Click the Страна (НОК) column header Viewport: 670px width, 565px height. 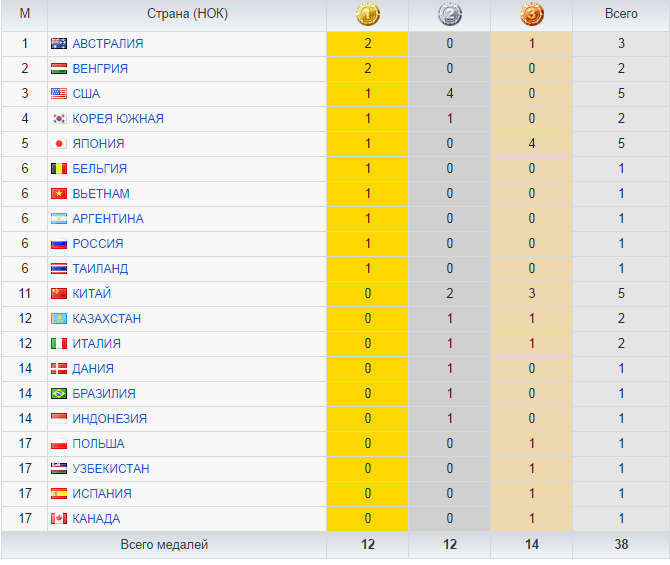[187, 15]
